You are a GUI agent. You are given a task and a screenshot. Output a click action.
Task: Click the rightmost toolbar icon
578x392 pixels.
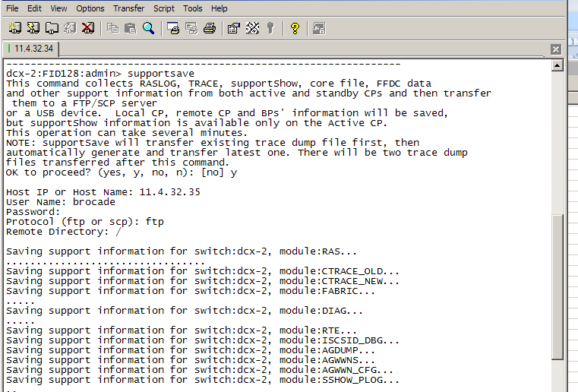[319, 28]
